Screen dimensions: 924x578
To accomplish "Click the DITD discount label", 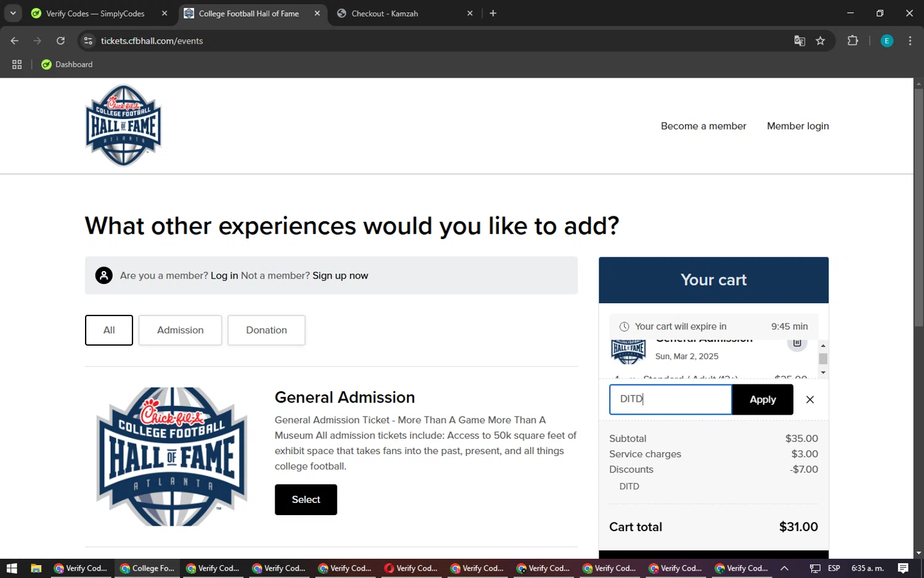I will point(629,486).
